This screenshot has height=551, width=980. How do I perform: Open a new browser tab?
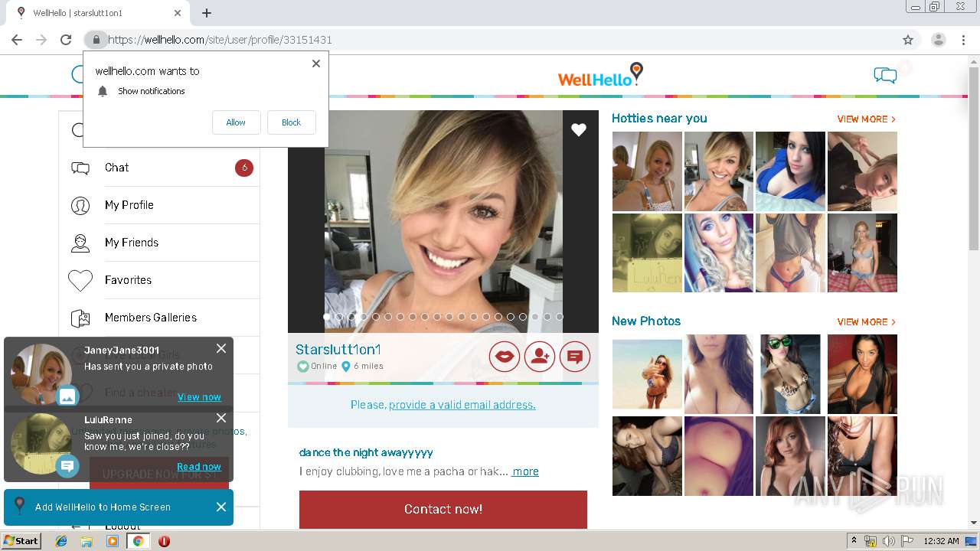(207, 13)
